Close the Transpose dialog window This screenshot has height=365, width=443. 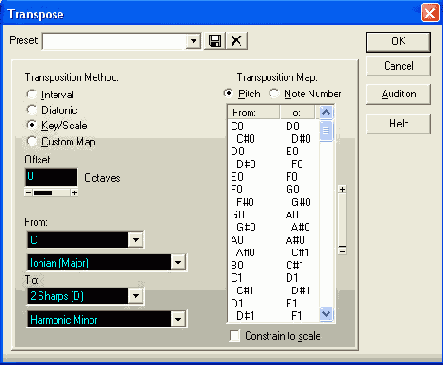point(430,13)
